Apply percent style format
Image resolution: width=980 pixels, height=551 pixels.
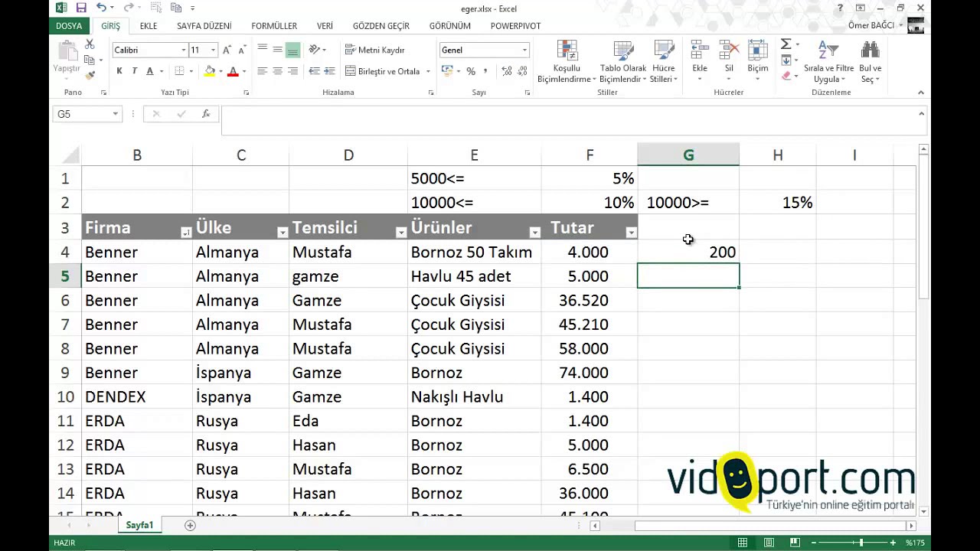tap(471, 71)
